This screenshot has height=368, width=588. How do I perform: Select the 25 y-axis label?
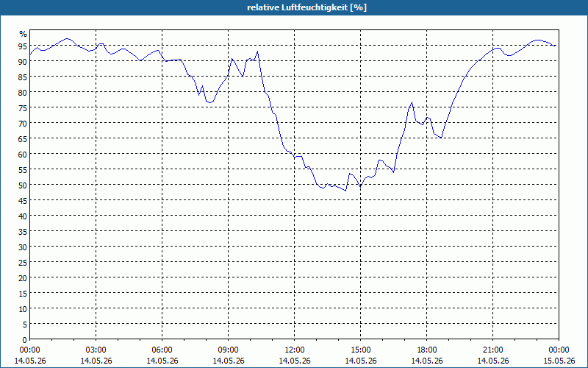(x=23, y=263)
